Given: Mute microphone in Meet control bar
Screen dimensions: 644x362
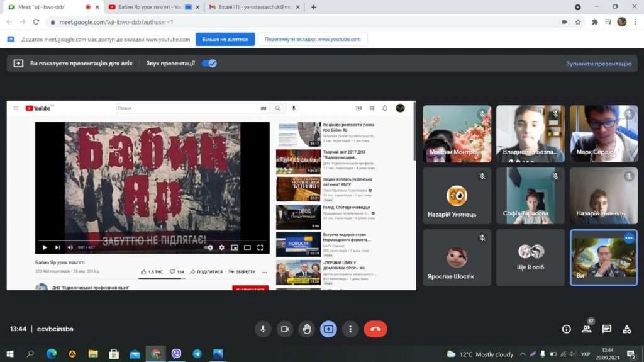Looking at the screenshot, I should (x=263, y=329).
